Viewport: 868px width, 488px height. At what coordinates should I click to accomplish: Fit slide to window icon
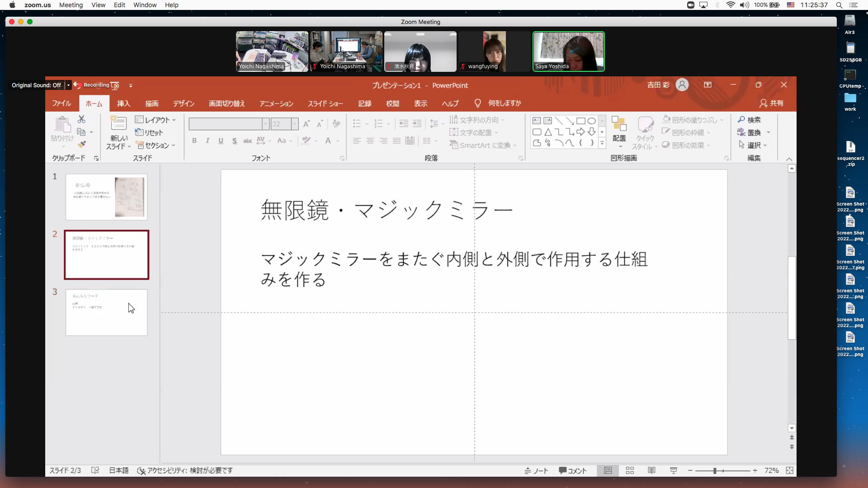(789, 470)
